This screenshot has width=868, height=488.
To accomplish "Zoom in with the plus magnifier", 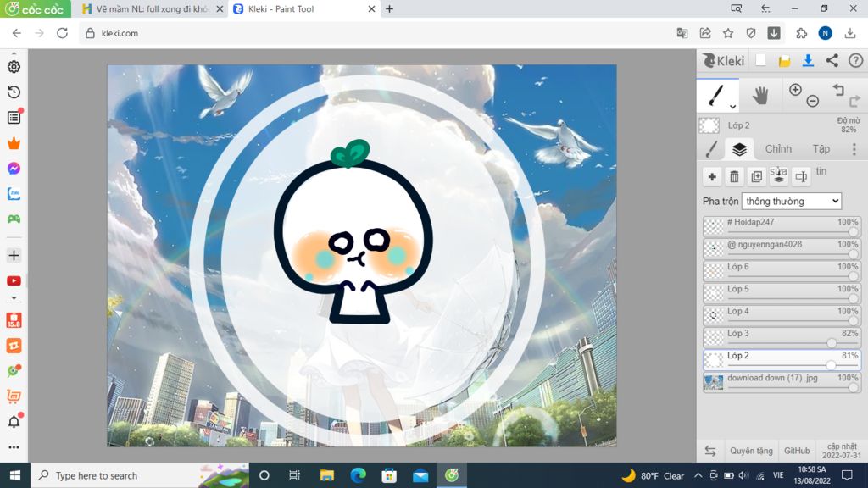I will [795, 90].
